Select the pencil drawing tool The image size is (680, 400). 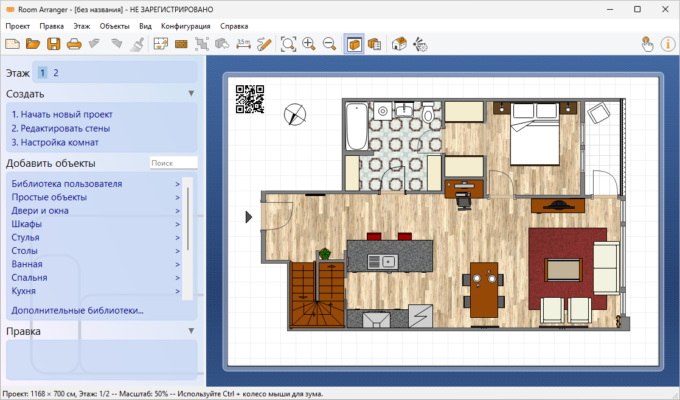pyautogui.click(x=264, y=44)
